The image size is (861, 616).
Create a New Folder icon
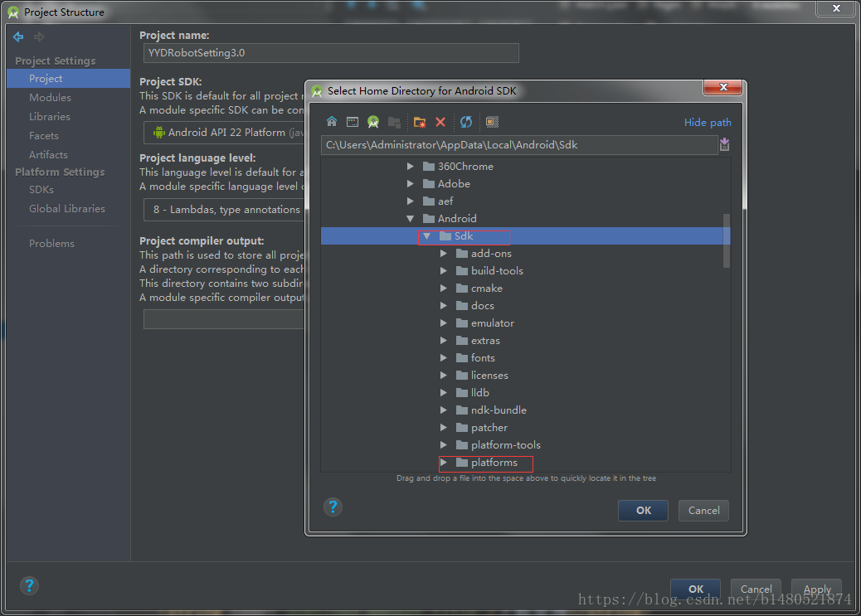pos(420,122)
